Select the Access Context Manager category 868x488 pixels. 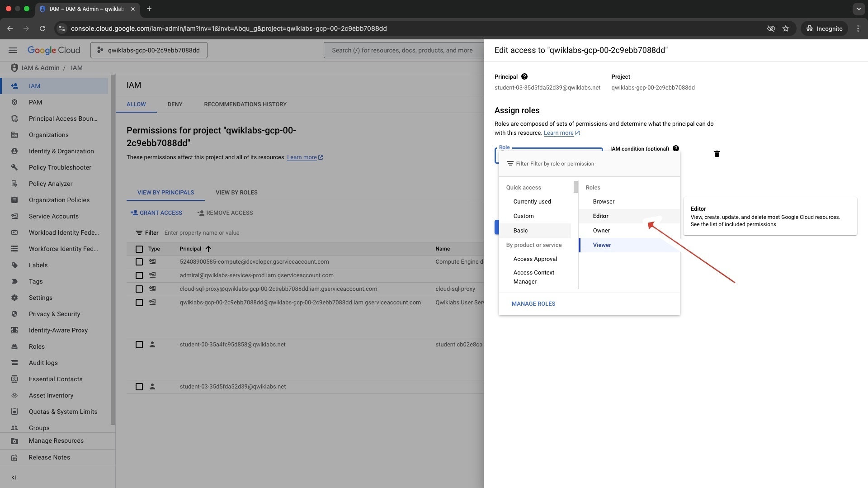click(535, 277)
